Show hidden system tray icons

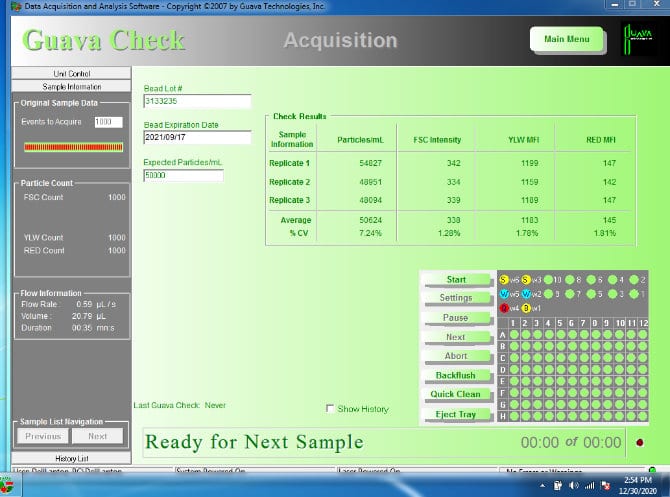[x=542, y=485]
